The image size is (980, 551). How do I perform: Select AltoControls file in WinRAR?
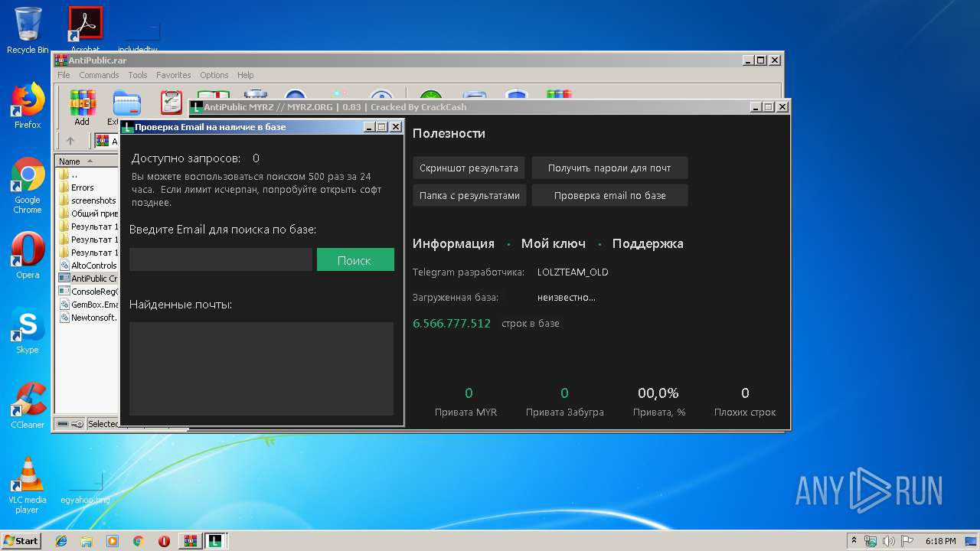pos(87,266)
